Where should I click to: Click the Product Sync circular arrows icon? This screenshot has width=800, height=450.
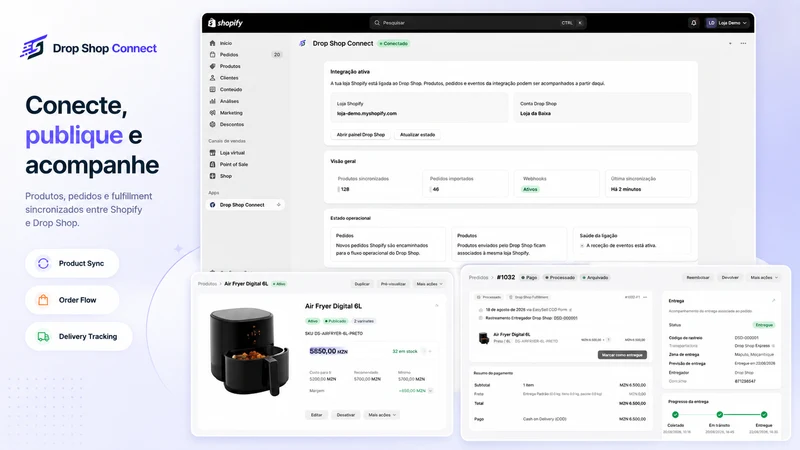click(x=43, y=263)
